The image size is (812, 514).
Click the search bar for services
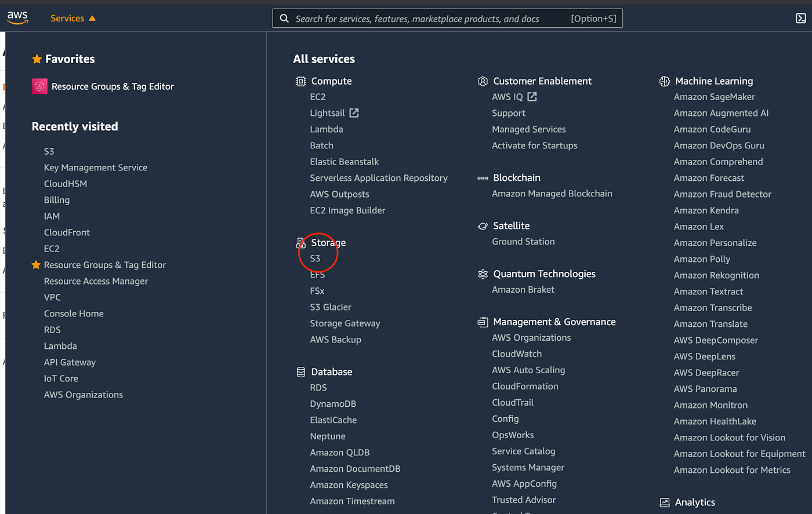[447, 19]
